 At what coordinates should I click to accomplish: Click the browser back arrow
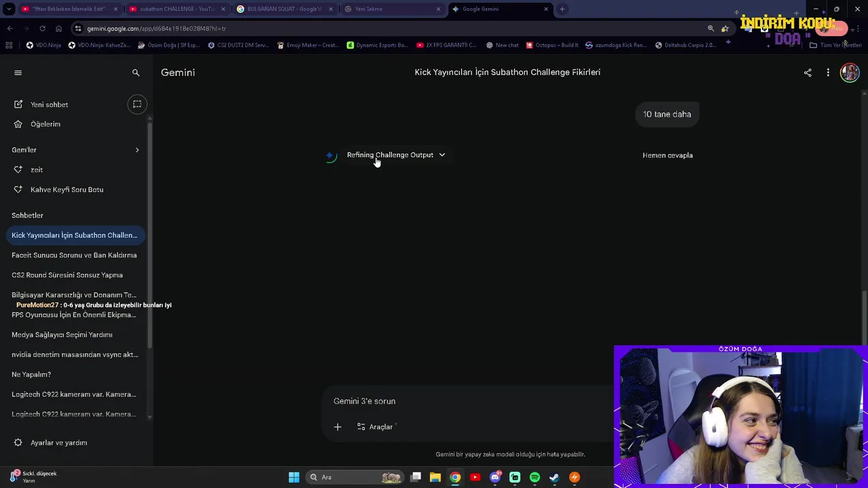pos(9,28)
